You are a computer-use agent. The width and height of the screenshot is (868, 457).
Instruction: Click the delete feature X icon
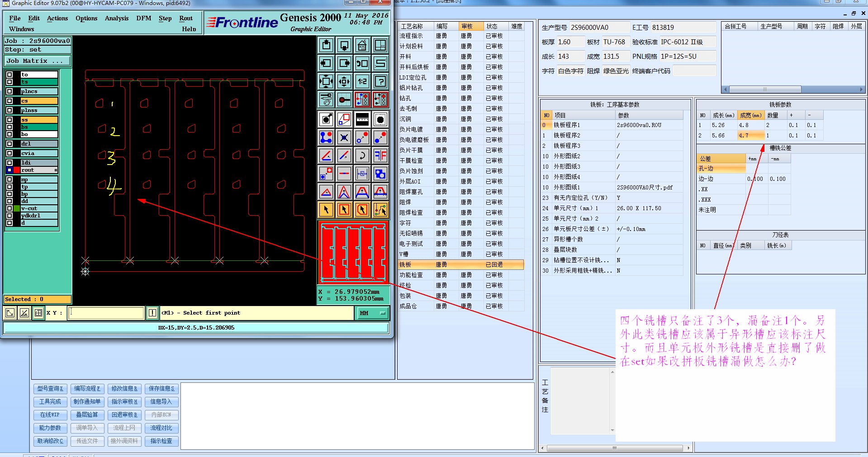coord(344,137)
